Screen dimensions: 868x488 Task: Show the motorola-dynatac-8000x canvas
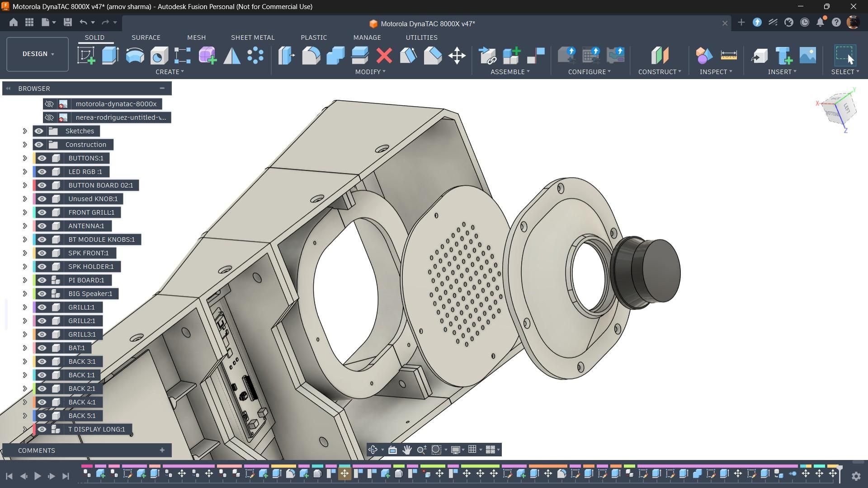pyautogui.click(x=49, y=104)
